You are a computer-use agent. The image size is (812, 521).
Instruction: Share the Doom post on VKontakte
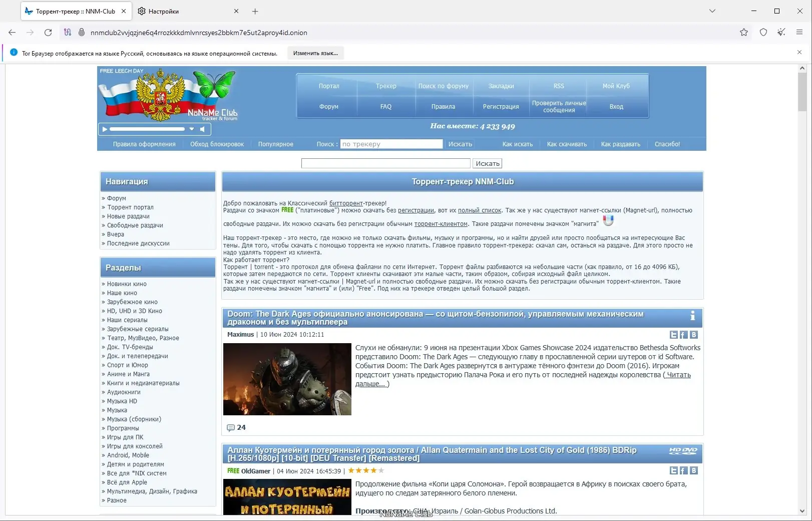pos(694,335)
